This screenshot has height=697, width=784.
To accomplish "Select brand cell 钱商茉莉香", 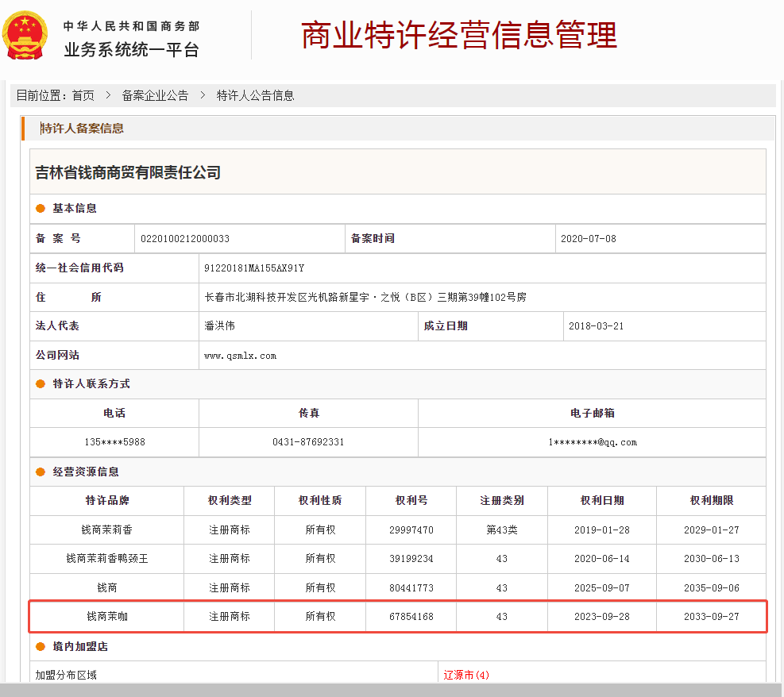I will point(107,530).
